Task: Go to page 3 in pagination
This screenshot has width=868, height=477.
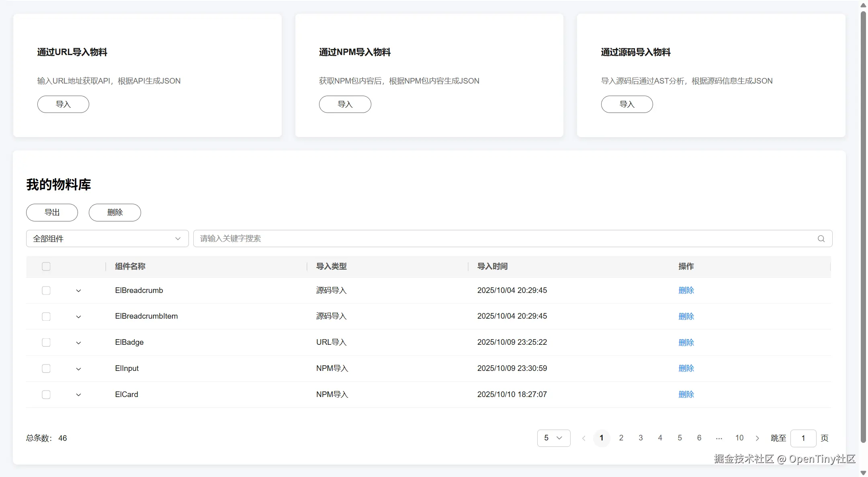Action: tap(641, 438)
